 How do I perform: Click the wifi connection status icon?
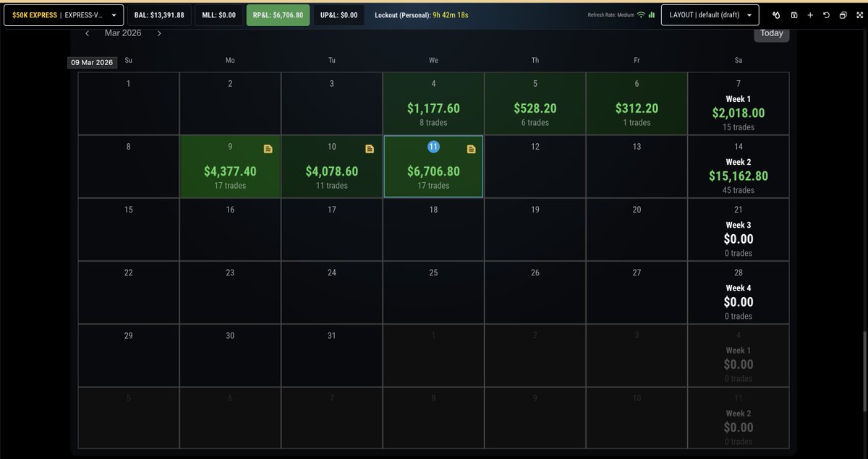pos(641,14)
